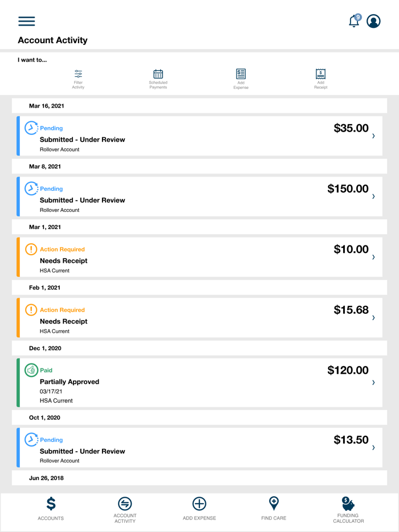View Scheduled Payments
Screen dimensions: 399x532
pos(158,77)
